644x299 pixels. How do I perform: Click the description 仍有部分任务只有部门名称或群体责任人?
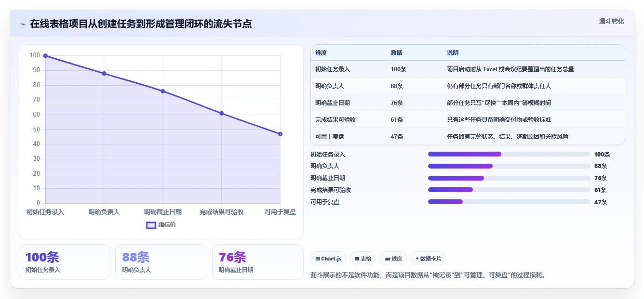pyautogui.click(x=499, y=86)
